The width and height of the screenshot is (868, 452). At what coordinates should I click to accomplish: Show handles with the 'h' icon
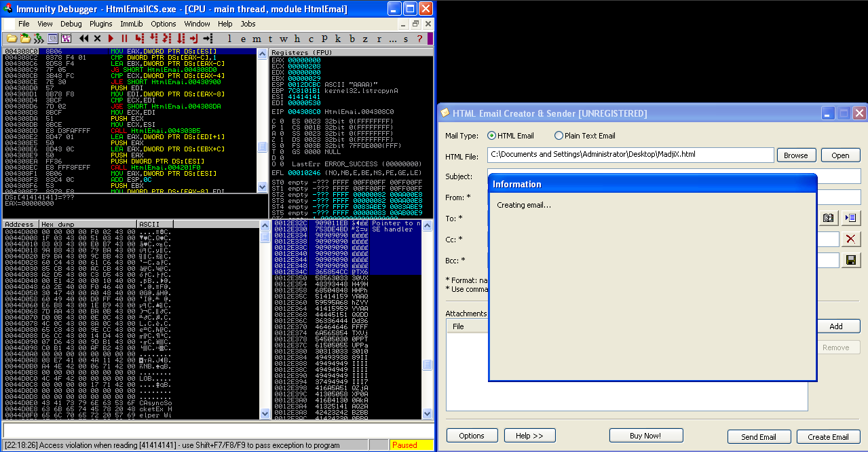[297, 39]
